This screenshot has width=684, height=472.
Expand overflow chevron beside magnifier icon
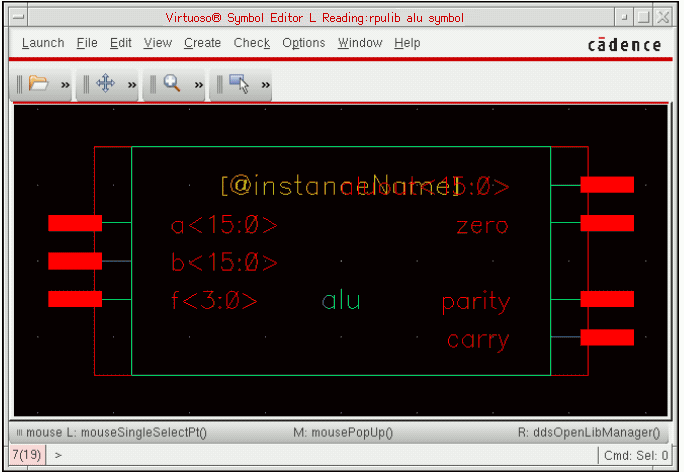pos(199,86)
